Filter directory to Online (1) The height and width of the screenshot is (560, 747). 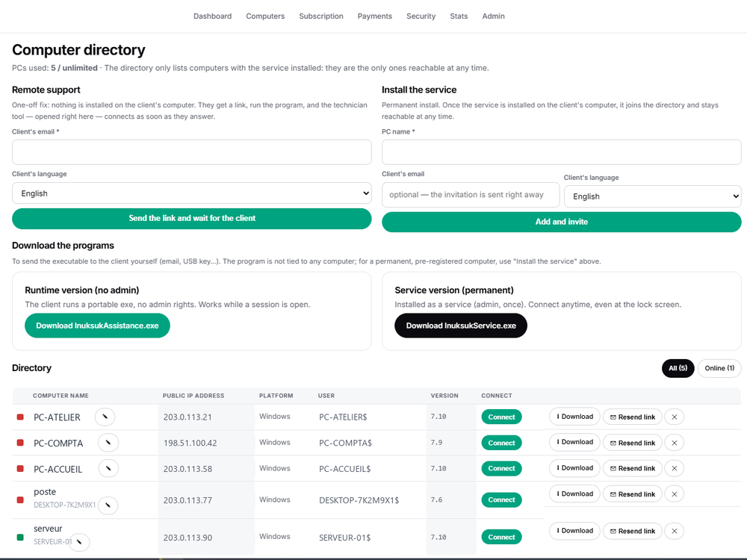(719, 368)
